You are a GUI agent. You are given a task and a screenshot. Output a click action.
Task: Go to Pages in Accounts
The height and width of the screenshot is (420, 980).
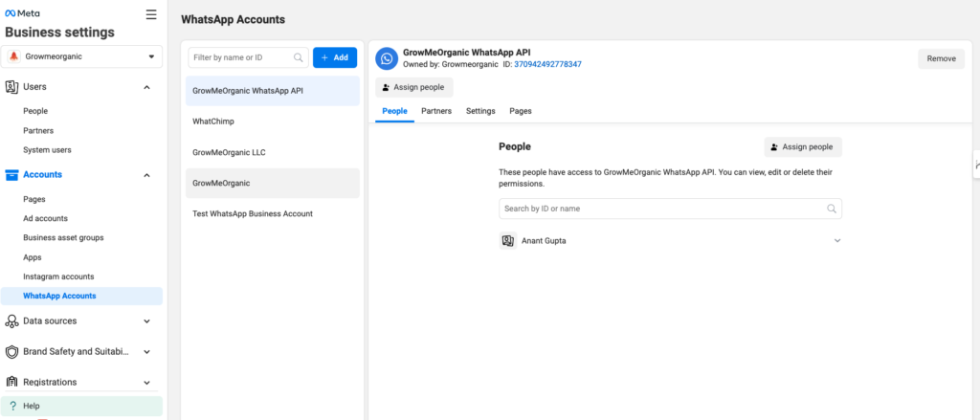tap(34, 199)
